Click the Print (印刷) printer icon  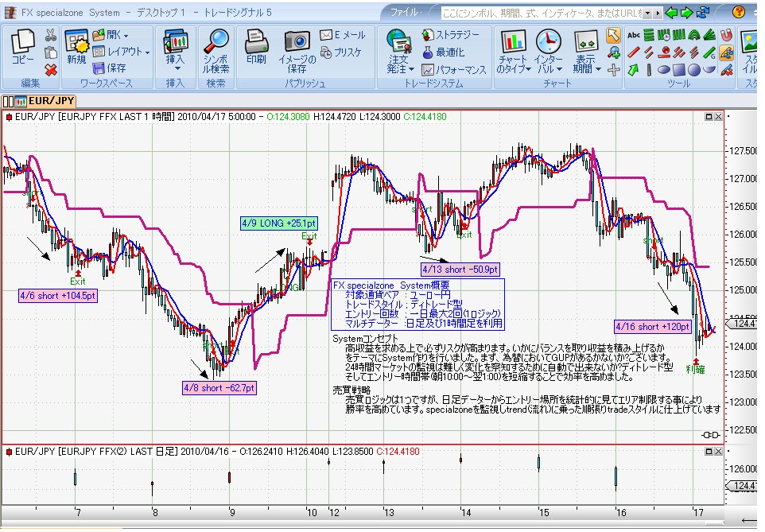(256, 49)
